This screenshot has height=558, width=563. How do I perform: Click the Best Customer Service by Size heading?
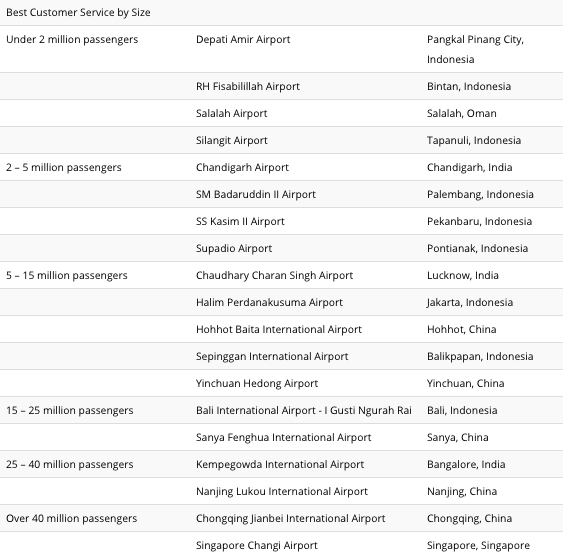pyautogui.click(x=78, y=12)
